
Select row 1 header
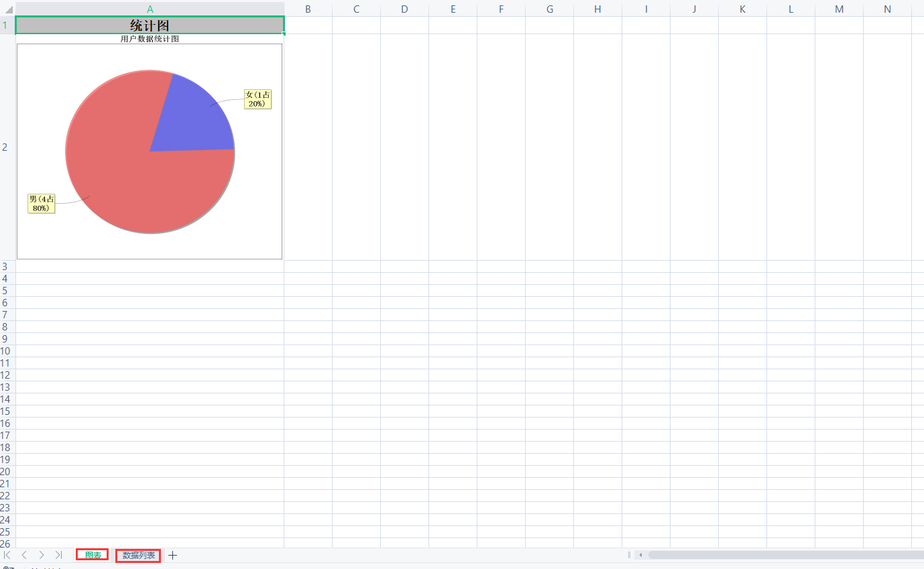coord(7,25)
